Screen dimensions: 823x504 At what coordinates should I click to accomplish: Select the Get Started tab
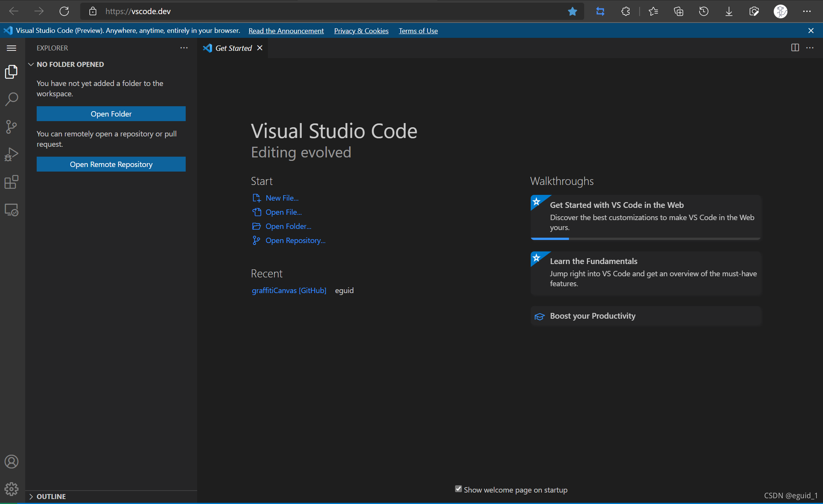click(x=233, y=48)
